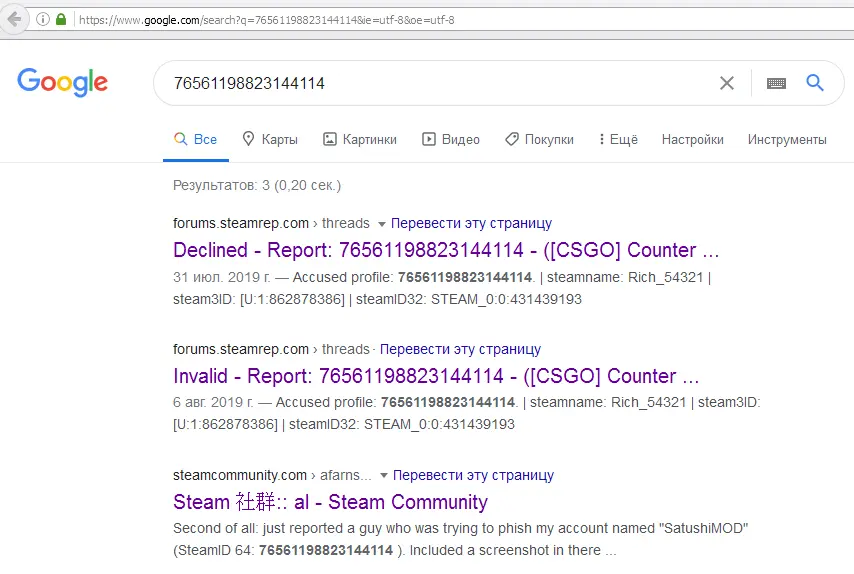View the green padlock security details
Screen dimensions: 854x574
61,20
